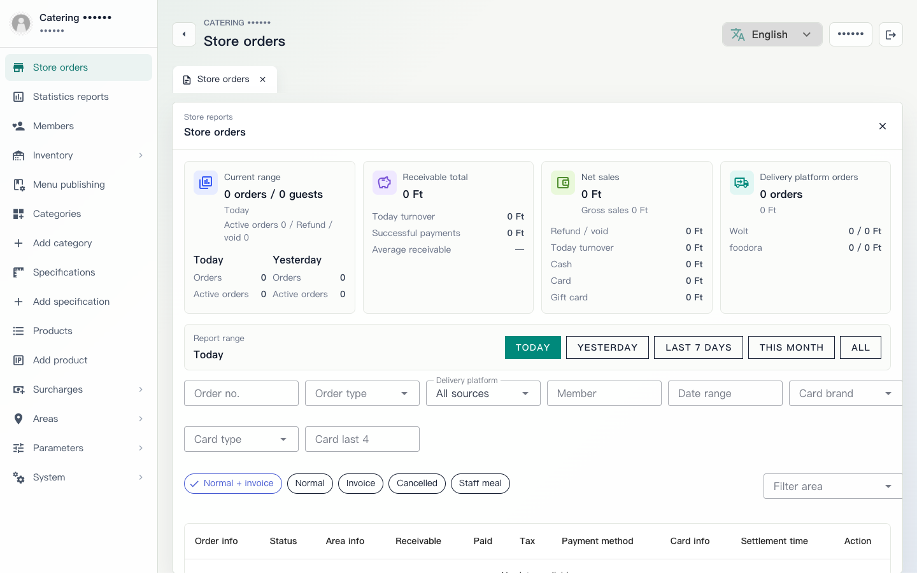This screenshot has height=588, width=917.
Task: Click the Add category plus icon
Action: click(18, 243)
